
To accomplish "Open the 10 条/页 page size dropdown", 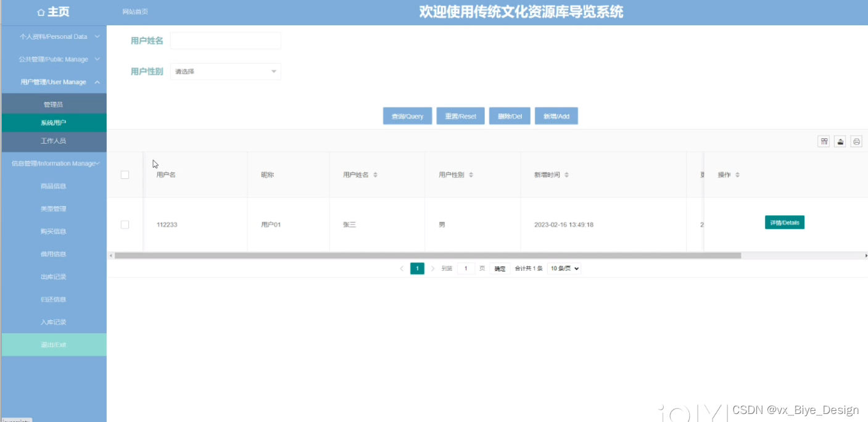I will click(564, 268).
